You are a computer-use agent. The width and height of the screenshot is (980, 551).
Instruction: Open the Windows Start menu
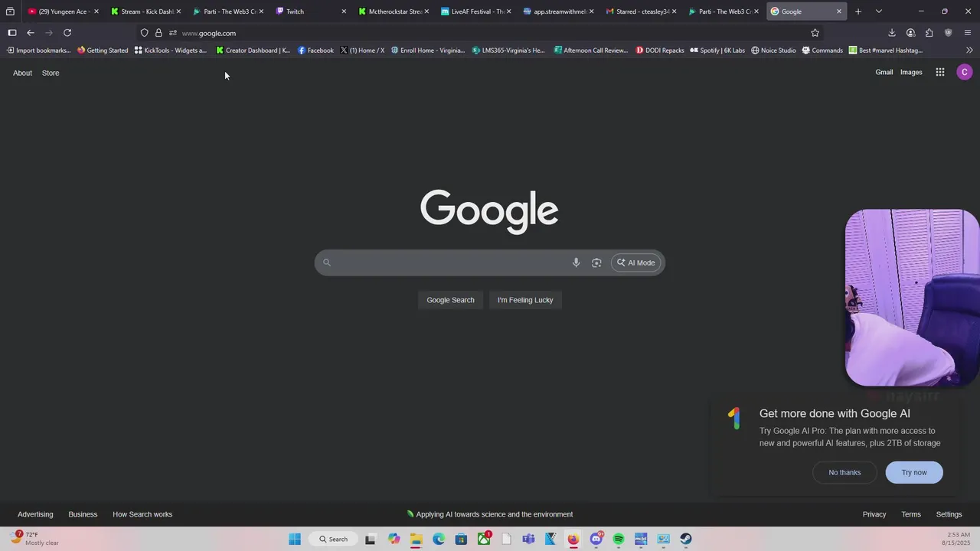[295, 539]
